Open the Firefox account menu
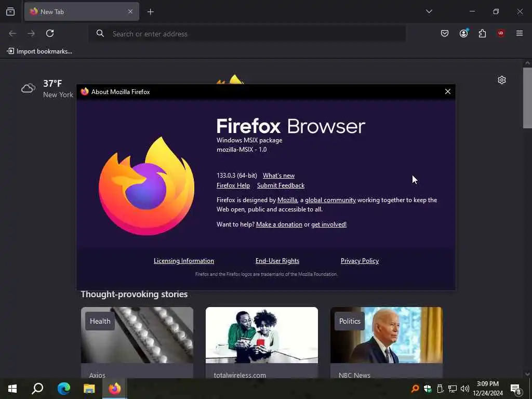Screen dimensions: 532x399 (463, 33)
